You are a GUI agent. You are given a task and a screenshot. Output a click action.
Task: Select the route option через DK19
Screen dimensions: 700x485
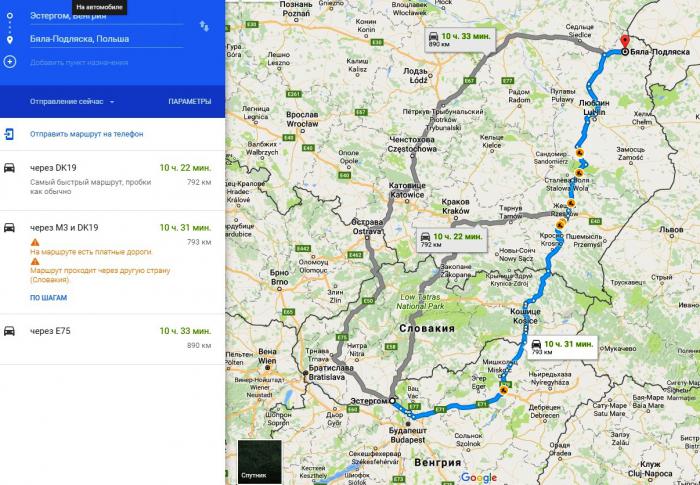click(x=112, y=180)
